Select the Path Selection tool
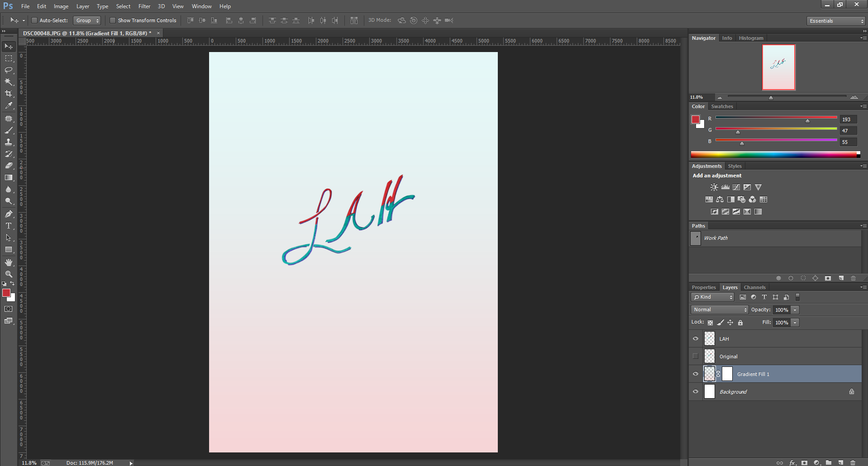868x466 pixels. click(9, 238)
